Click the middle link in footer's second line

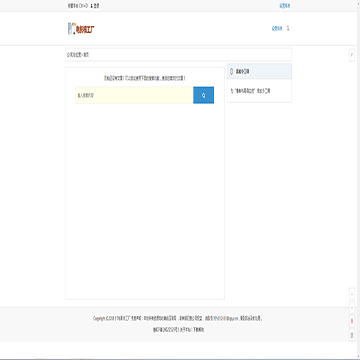(x=186, y=330)
